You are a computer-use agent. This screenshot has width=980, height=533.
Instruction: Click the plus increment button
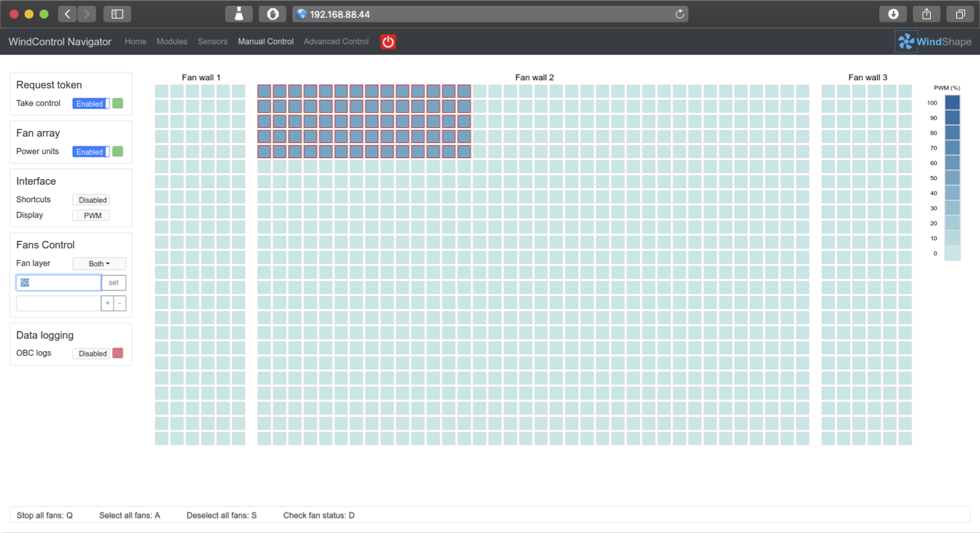pos(108,303)
